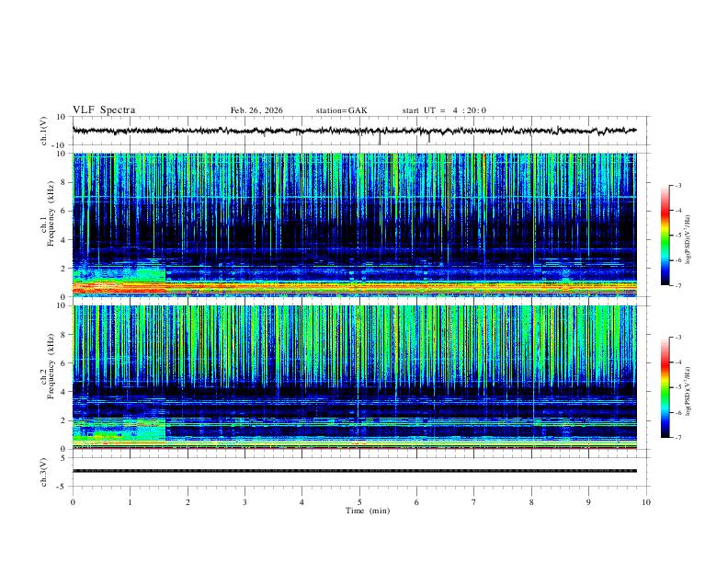Click the 'ch.1(V)' waveform axis label

tap(44, 131)
